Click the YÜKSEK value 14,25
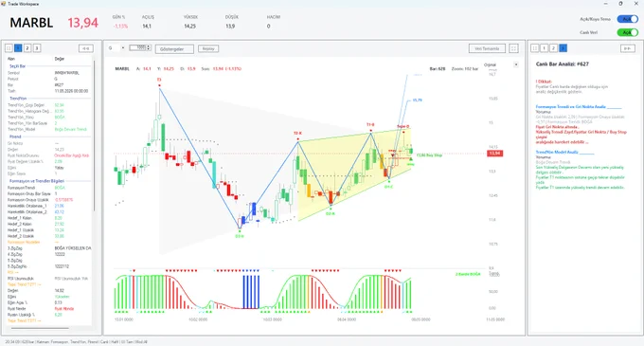Viewport: 644px width, 346px height. 189,27
